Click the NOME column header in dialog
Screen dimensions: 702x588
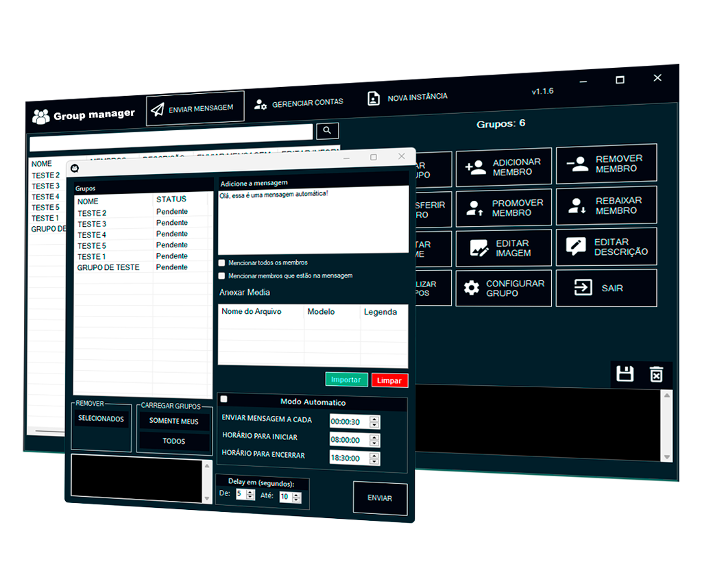[114, 201]
